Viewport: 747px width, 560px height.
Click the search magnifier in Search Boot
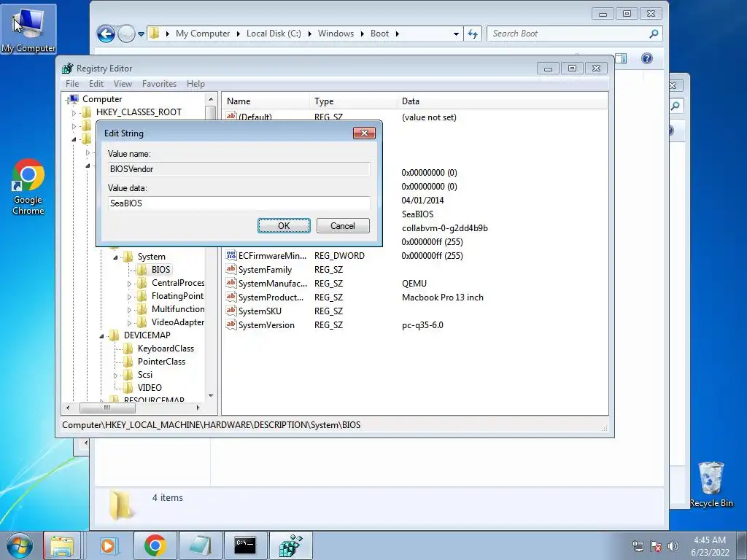[x=654, y=34]
